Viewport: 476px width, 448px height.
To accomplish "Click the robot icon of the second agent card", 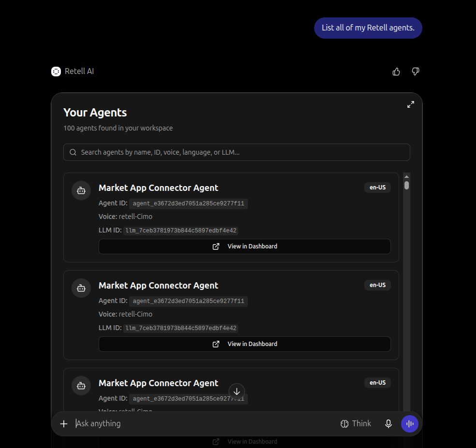I will tap(81, 288).
